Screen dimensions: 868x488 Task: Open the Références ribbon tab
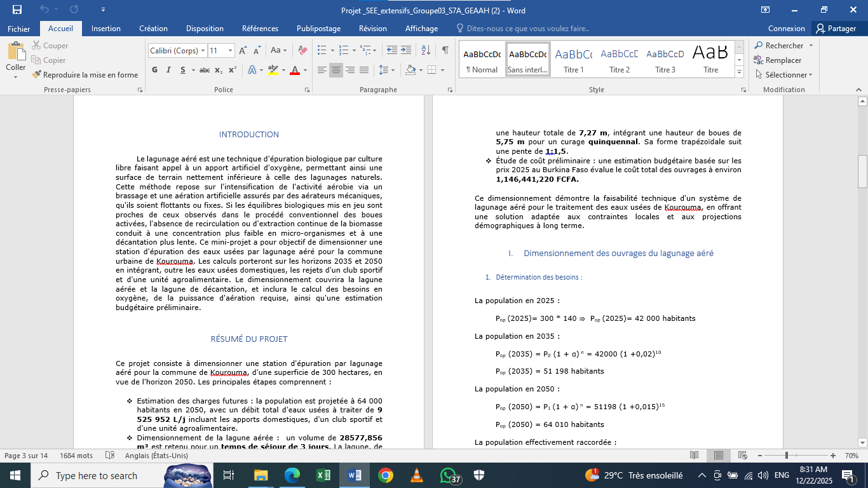[x=260, y=29]
